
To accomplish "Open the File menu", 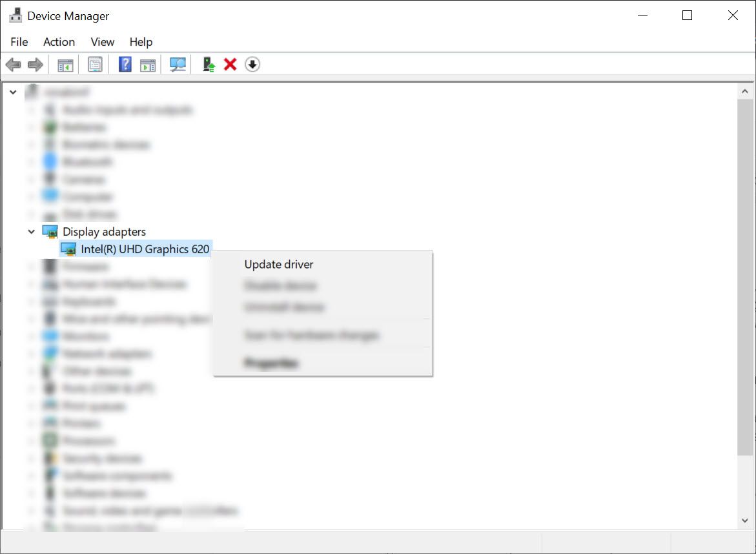I will [19, 42].
